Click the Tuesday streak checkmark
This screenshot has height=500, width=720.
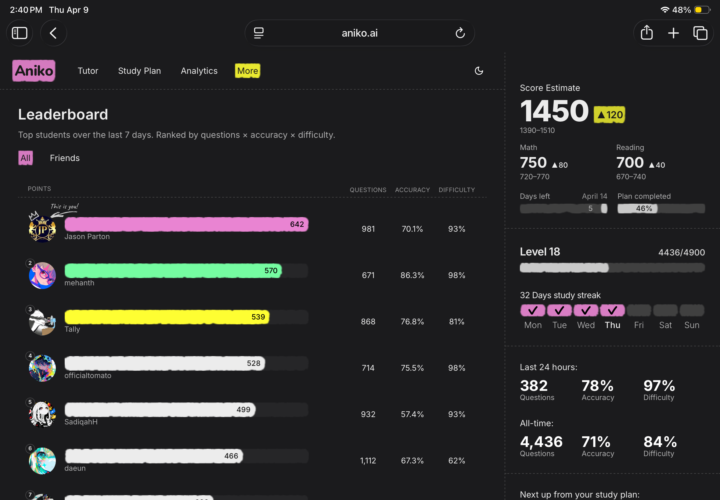point(559,311)
